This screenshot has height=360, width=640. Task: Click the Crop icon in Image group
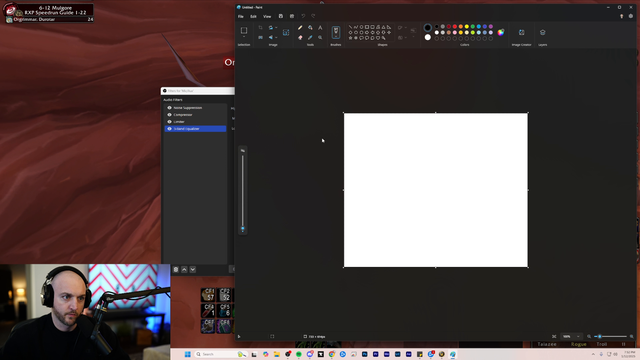click(x=260, y=27)
